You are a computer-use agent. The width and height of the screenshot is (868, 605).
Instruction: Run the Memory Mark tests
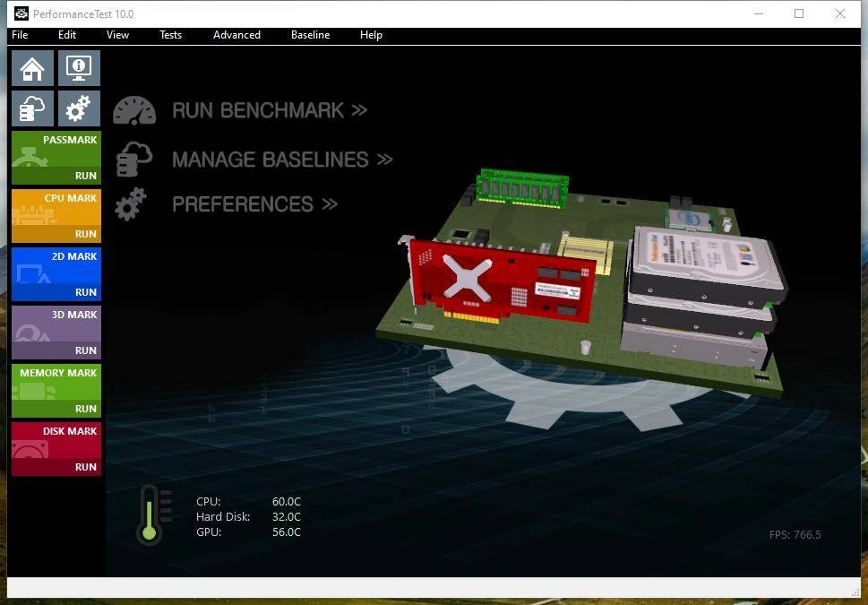pos(56,409)
